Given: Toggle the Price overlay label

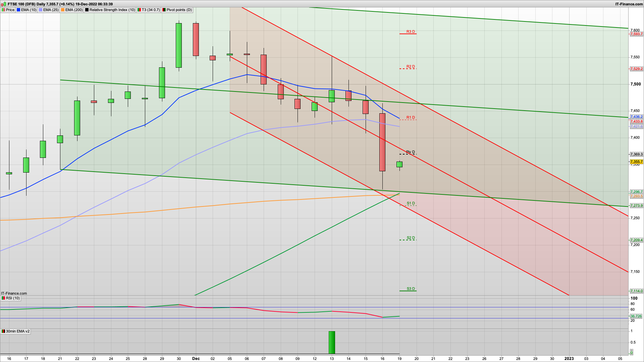Looking at the screenshot, I should 10,10.
